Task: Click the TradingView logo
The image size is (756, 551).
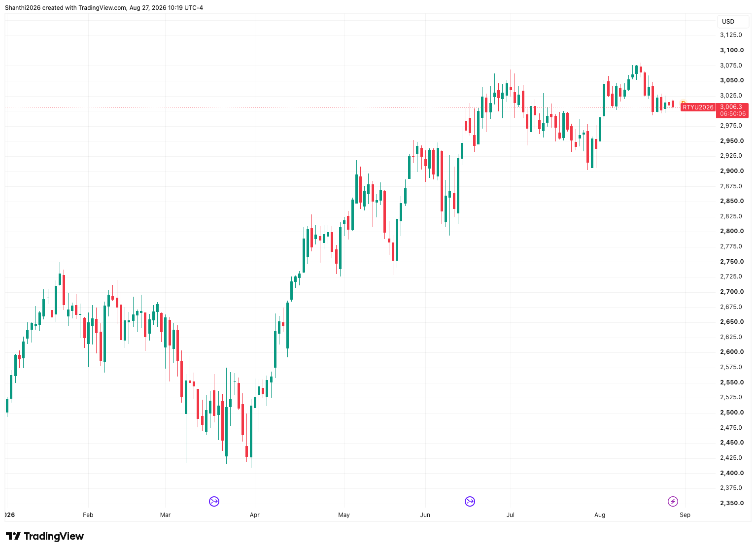Action: [45, 536]
